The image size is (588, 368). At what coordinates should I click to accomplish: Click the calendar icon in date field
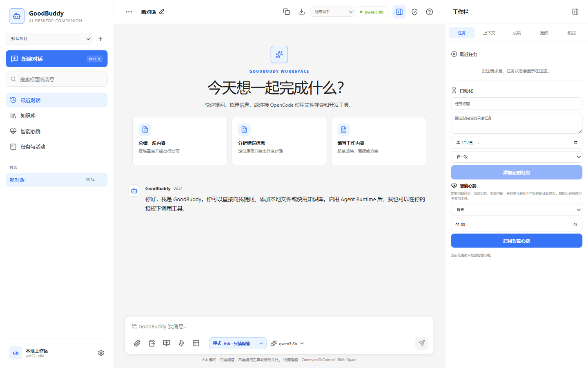[x=576, y=142]
